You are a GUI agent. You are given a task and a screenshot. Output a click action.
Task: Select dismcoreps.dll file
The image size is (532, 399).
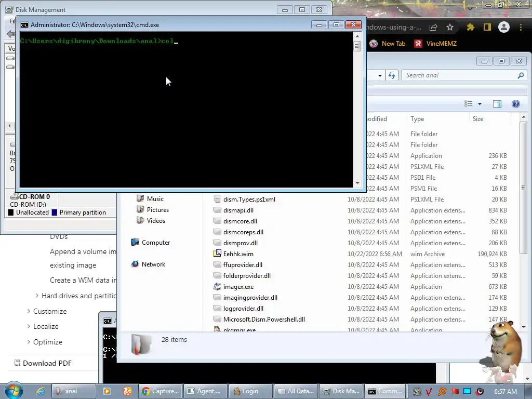tap(243, 232)
